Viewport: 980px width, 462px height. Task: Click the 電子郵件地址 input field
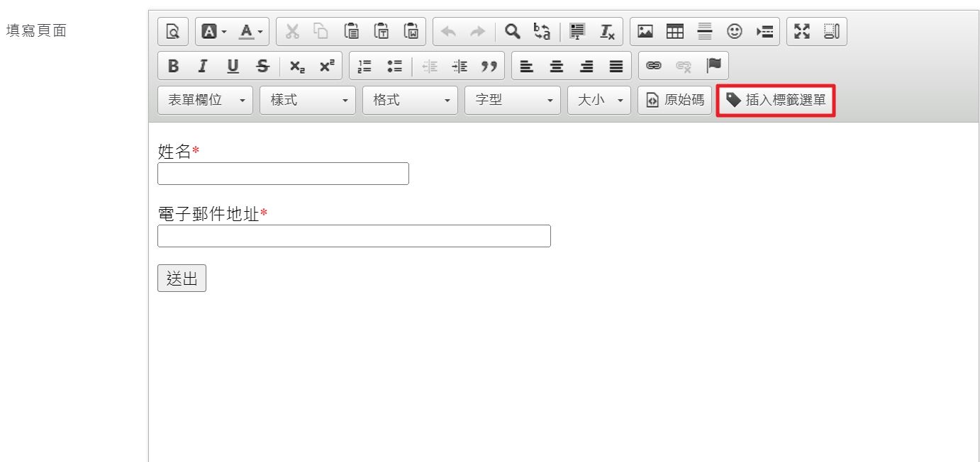pyautogui.click(x=354, y=236)
